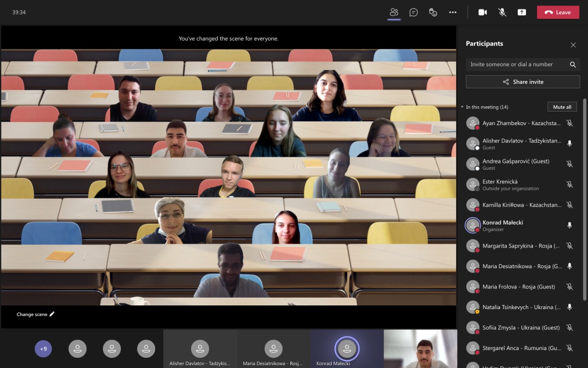Click muted mic icon beside Ayan Zhambekov
Image resolution: width=588 pixels, height=368 pixels.
(x=570, y=123)
